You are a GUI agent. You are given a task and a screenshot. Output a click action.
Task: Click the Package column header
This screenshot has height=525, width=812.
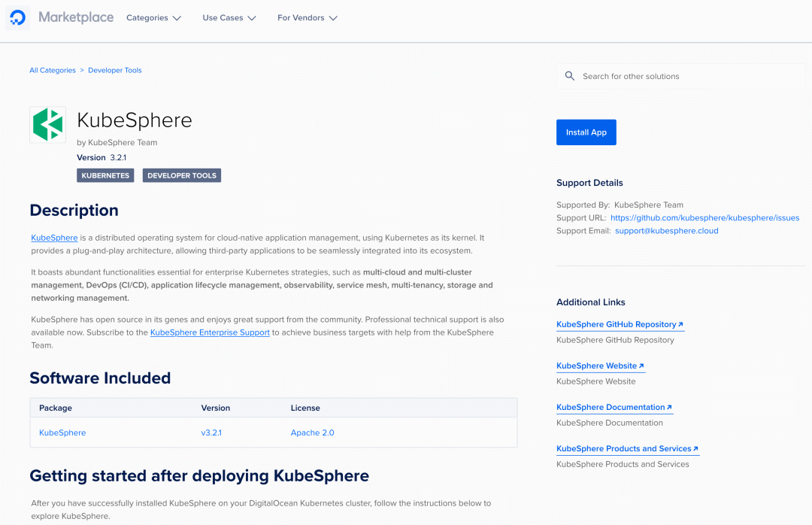click(56, 408)
